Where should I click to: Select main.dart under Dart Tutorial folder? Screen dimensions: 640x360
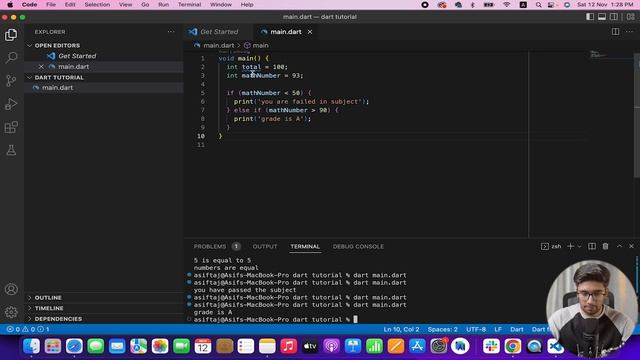(x=58, y=88)
